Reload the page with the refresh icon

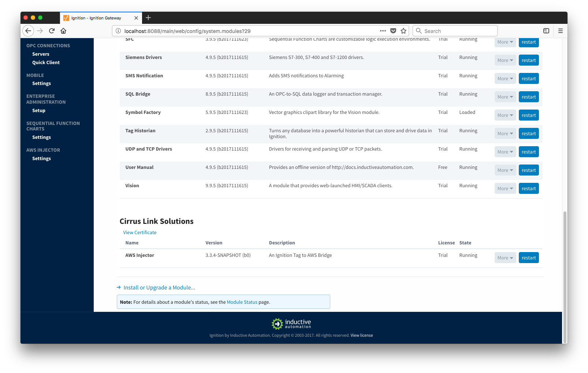(x=52, y=31)
